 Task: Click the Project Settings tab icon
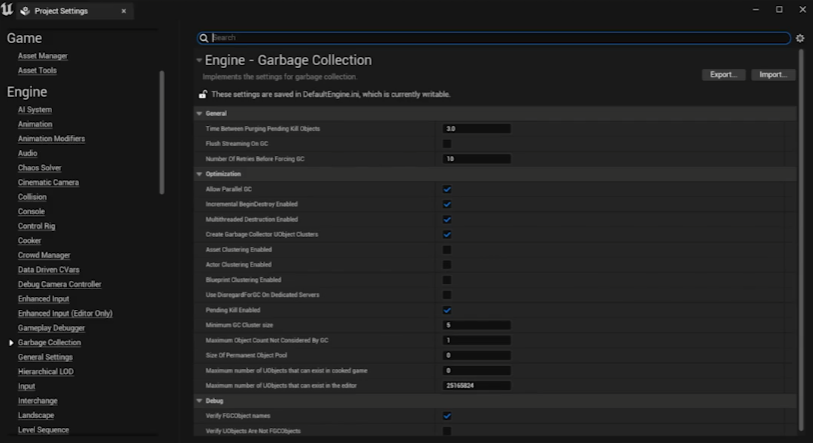(x=25, y=11)
